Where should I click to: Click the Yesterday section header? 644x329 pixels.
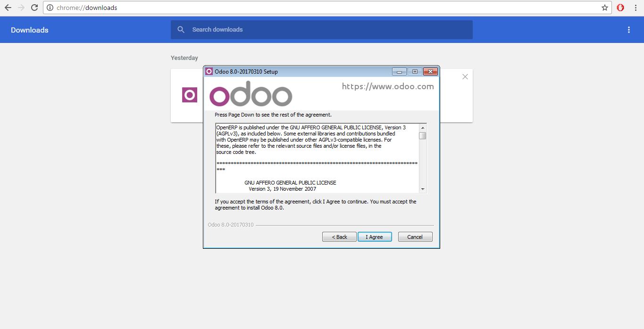184,58
